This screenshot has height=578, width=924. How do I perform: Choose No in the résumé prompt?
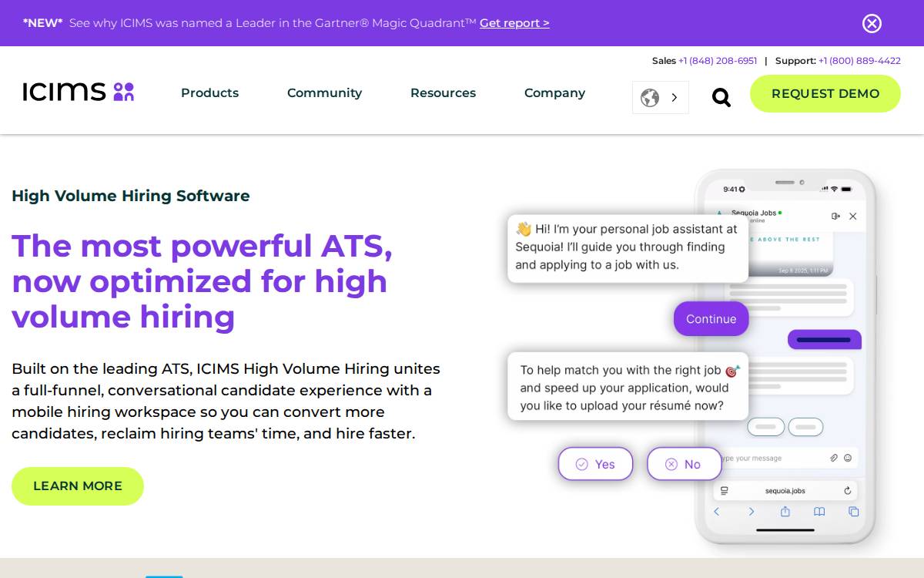coord(684,464)
